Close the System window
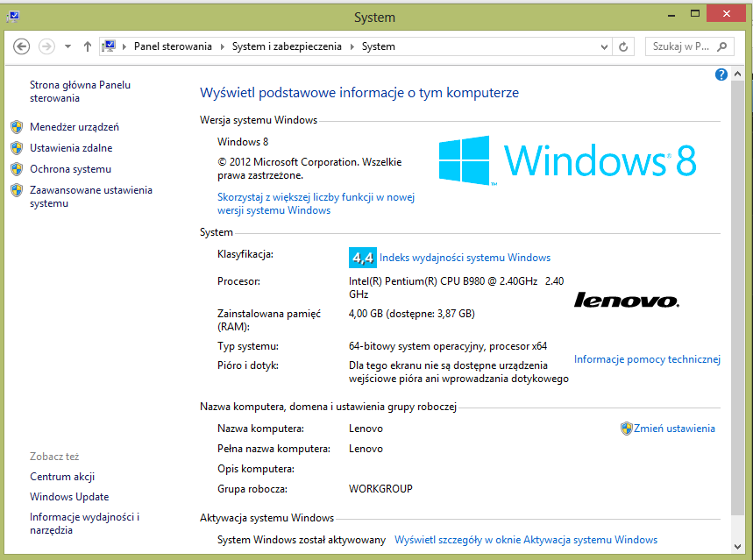 (726, 14)
